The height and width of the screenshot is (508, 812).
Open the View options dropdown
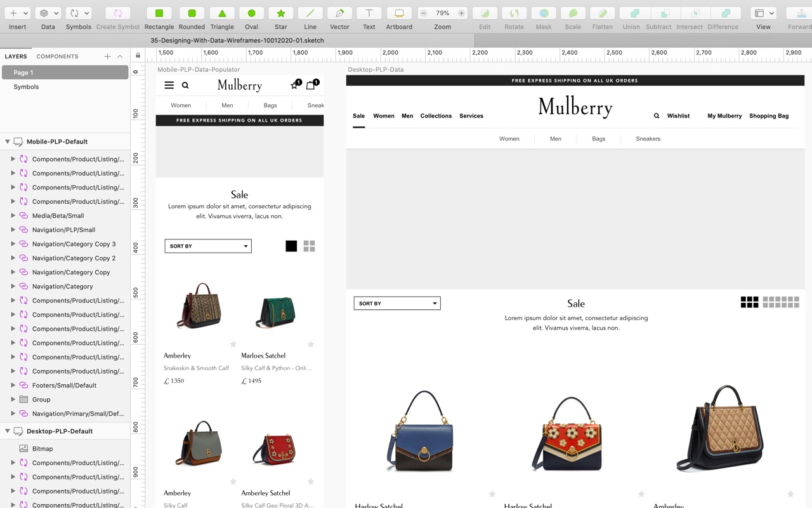click(763, 13)
